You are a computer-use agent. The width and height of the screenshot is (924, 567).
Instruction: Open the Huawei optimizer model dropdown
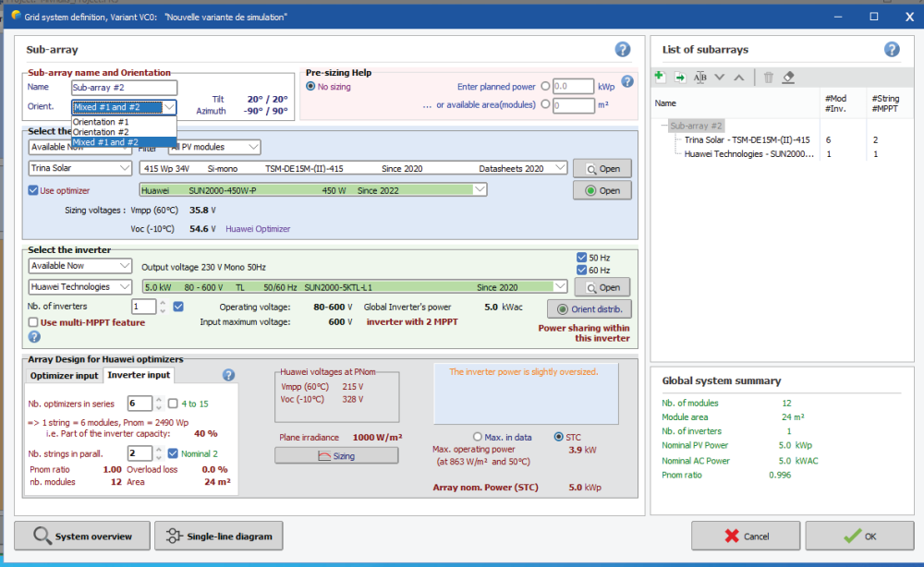pyautogui.click(x=478, y=190)
